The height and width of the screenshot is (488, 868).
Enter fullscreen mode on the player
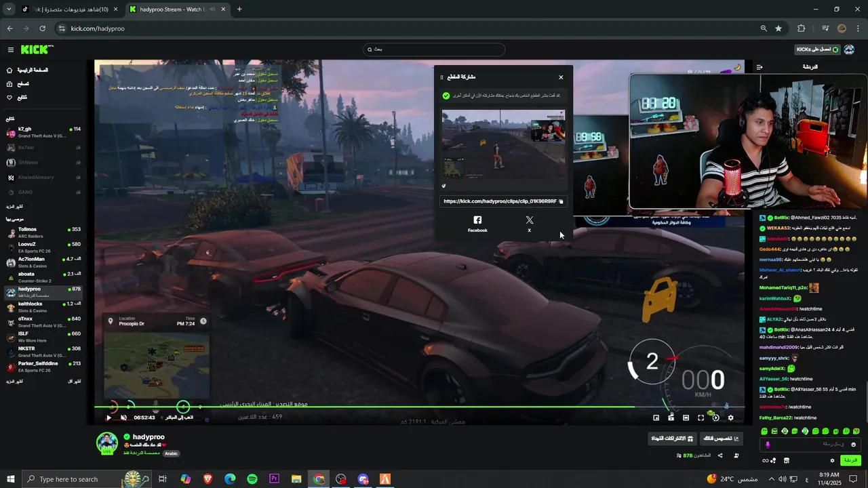tap(701, 418)
